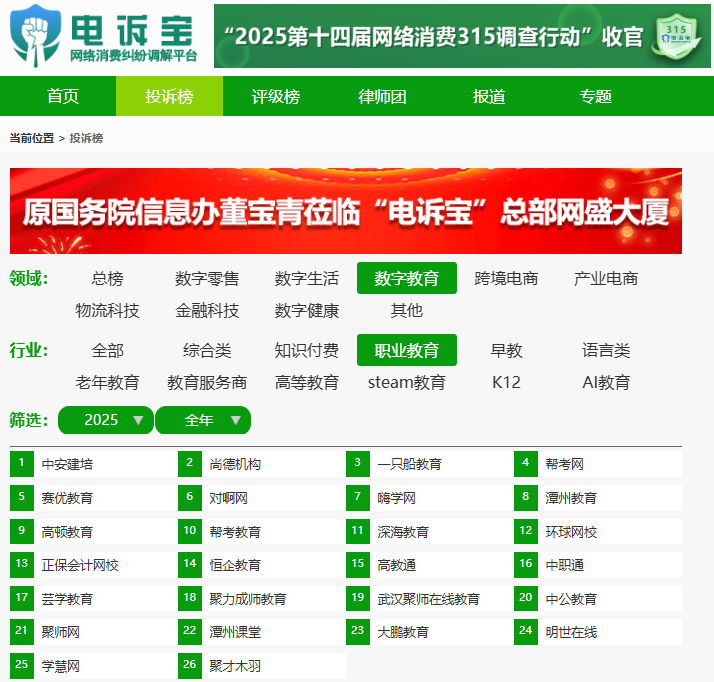Click the 投诉榜 breadcrumb link

86,138
